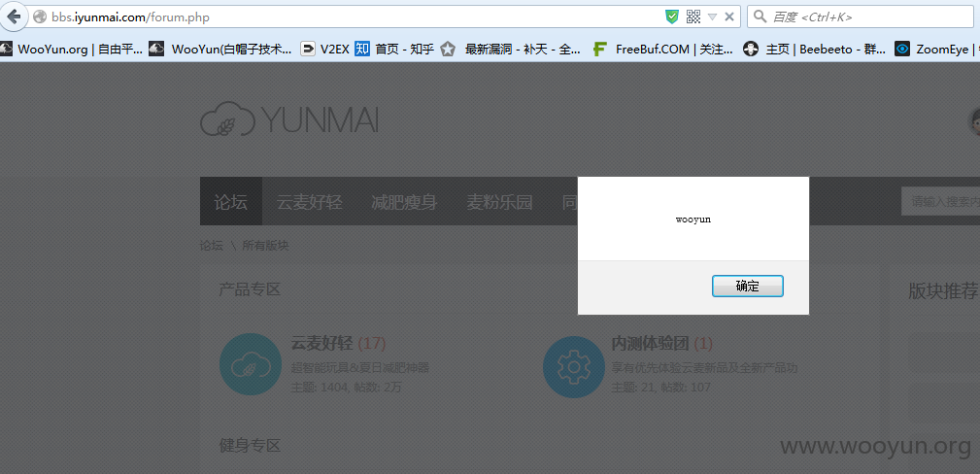The height and width of the screenshot is (474, 980).
Task: Click the 主题: 21, 帖数: 107 stats text
Action: pos(661,388)
